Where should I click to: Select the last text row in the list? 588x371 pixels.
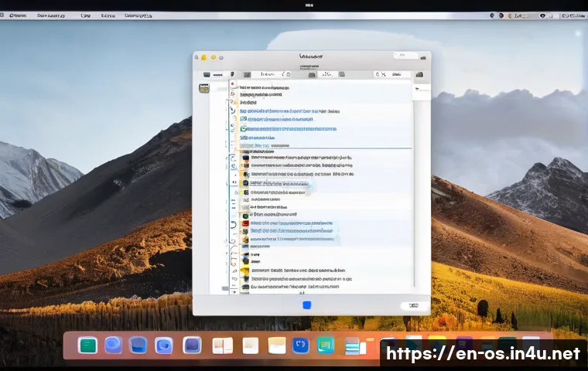pos(294,288)
